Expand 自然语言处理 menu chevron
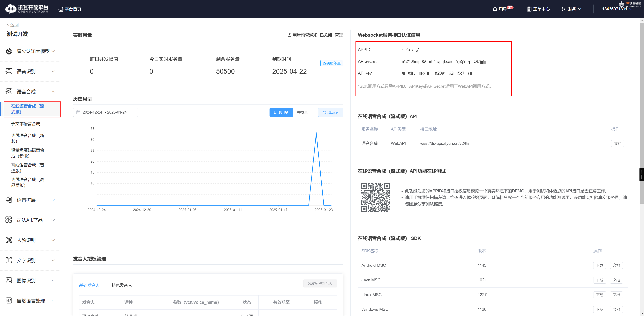Image resolution: width=644 pixels, height=316 pixels. 53,301
